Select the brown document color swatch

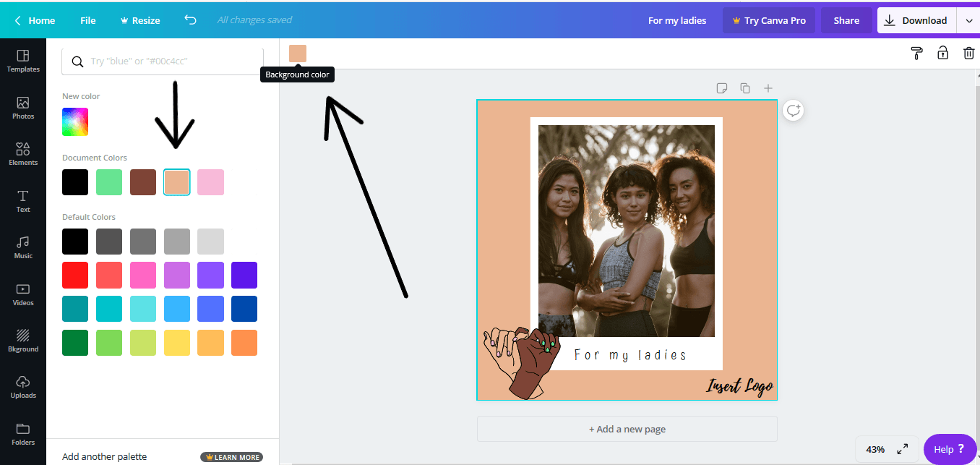[x=143, y=182]
